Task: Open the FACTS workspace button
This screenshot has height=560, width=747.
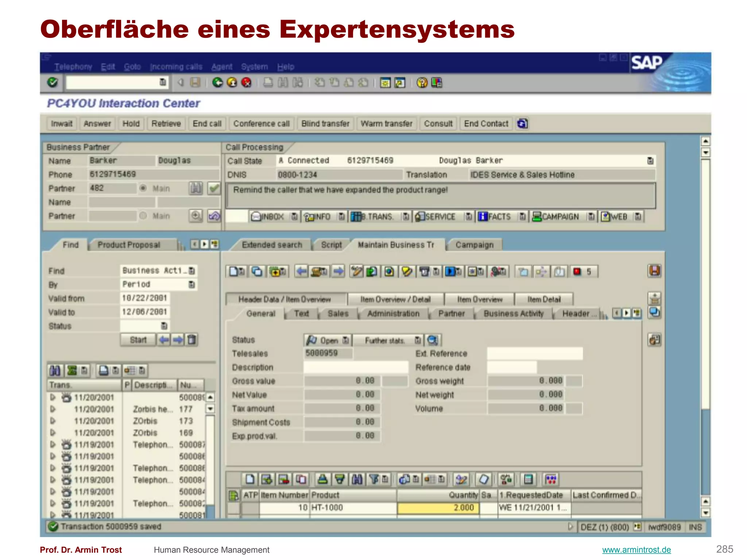Action: (x=495, y=217)
